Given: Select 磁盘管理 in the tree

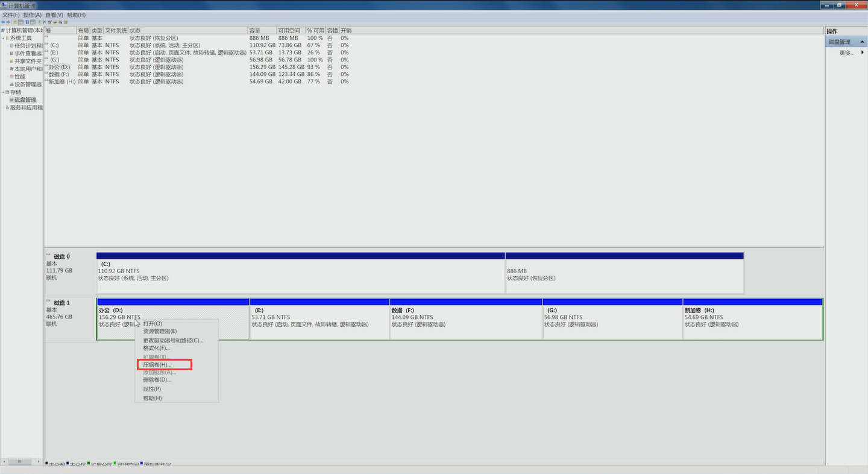Looking at the screenshot, I should coord(25,100).
